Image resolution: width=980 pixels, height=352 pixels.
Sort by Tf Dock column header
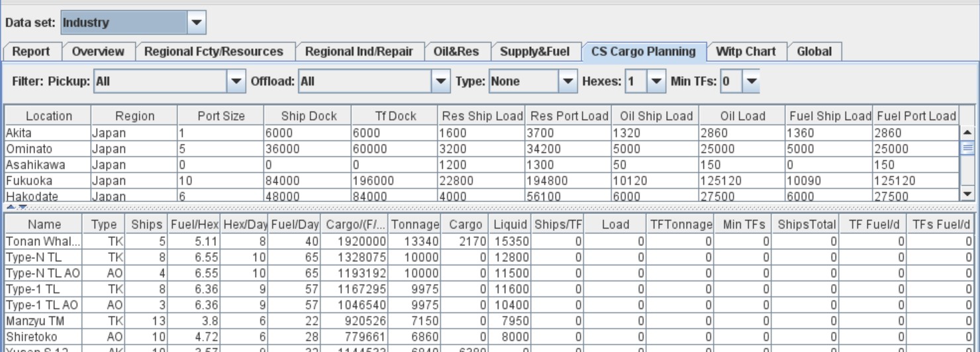point(395,116)
